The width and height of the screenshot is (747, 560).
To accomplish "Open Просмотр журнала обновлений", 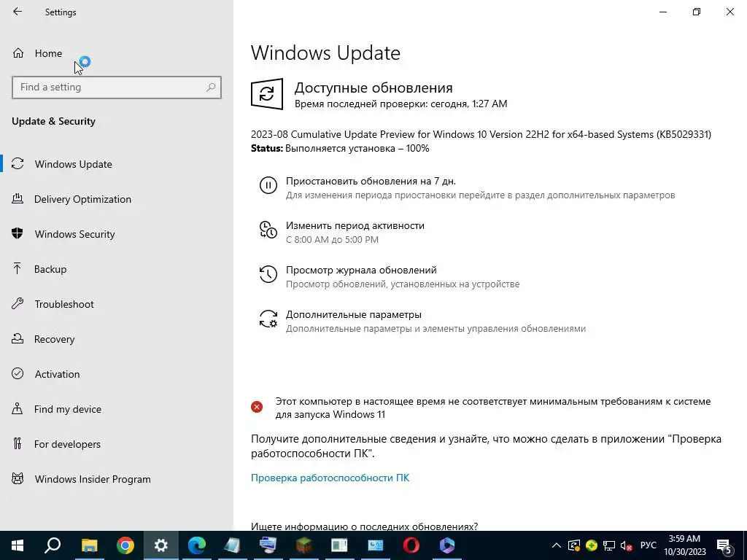I will pos(361,270).
